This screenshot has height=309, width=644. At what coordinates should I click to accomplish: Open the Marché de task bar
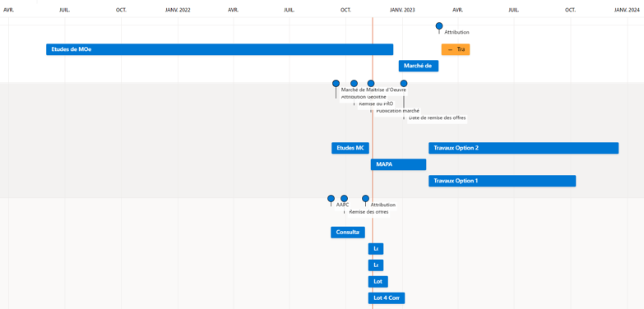pos(419,66)
